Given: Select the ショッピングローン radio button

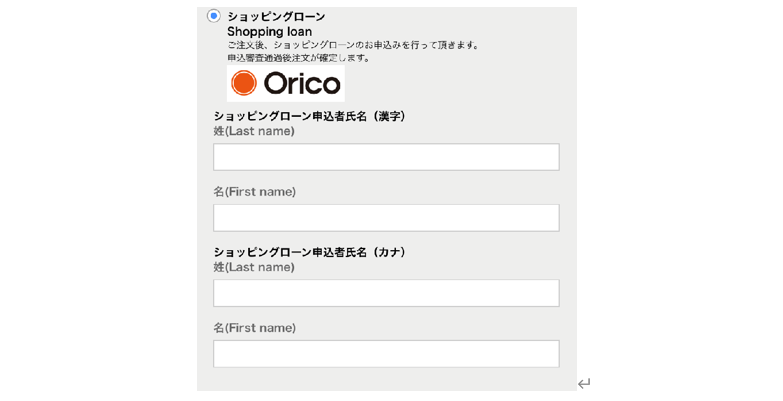Looking at the screenshot, I should coord(214,16).
